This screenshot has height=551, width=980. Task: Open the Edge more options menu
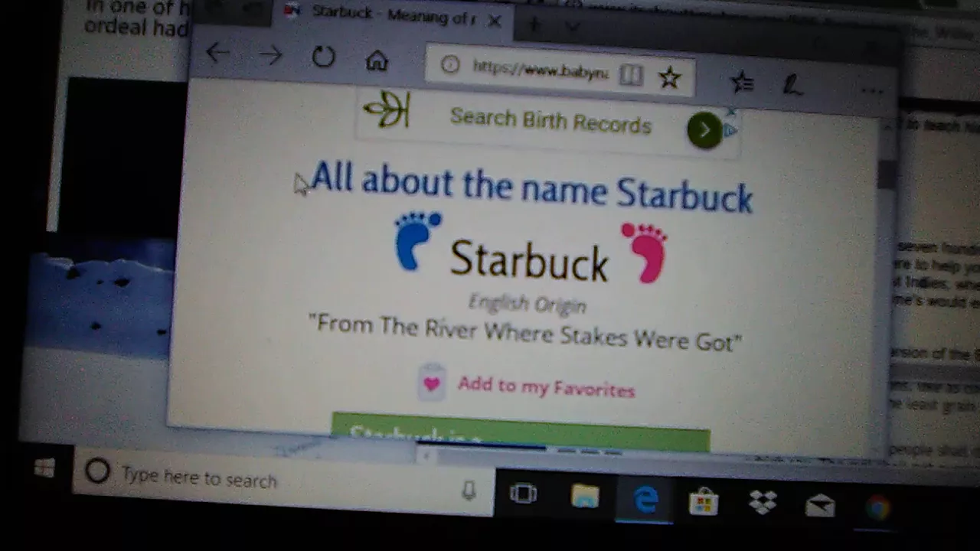coord(872,91)
